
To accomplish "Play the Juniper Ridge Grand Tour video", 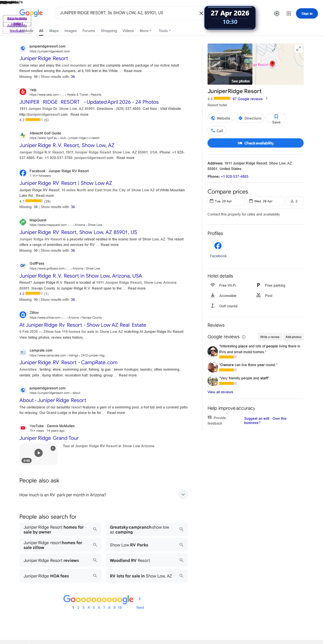I will click(x=38, y=453).
